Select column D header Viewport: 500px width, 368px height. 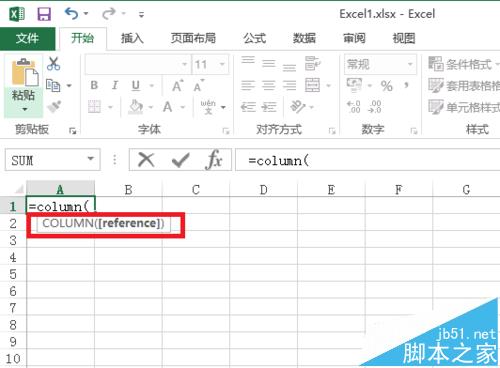(263, 190)
